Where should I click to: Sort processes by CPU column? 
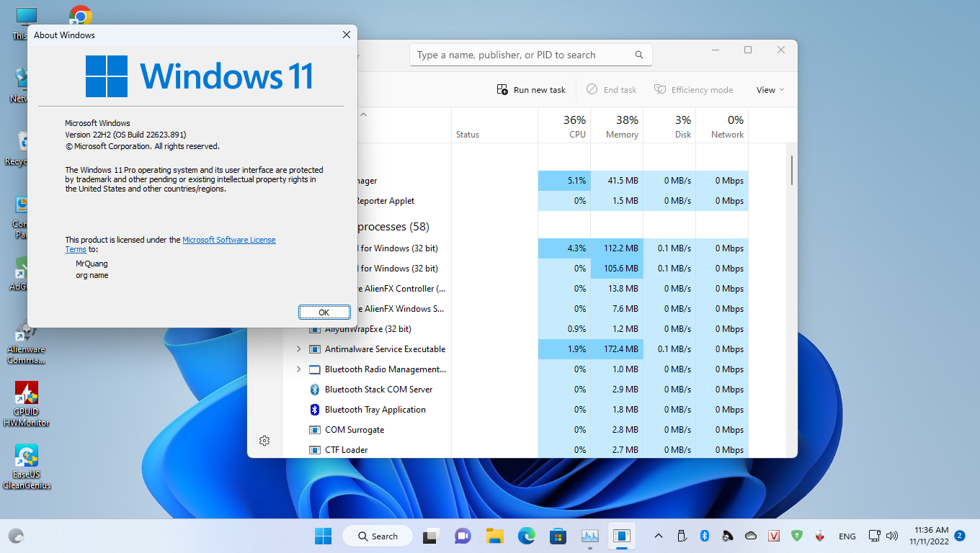point(564,126)
